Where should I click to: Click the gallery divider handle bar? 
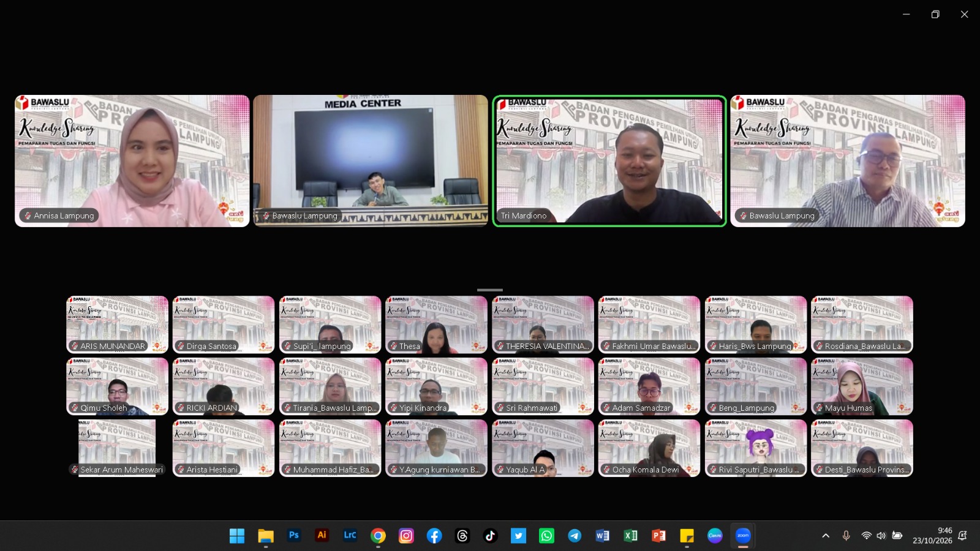tap(490, 290)
